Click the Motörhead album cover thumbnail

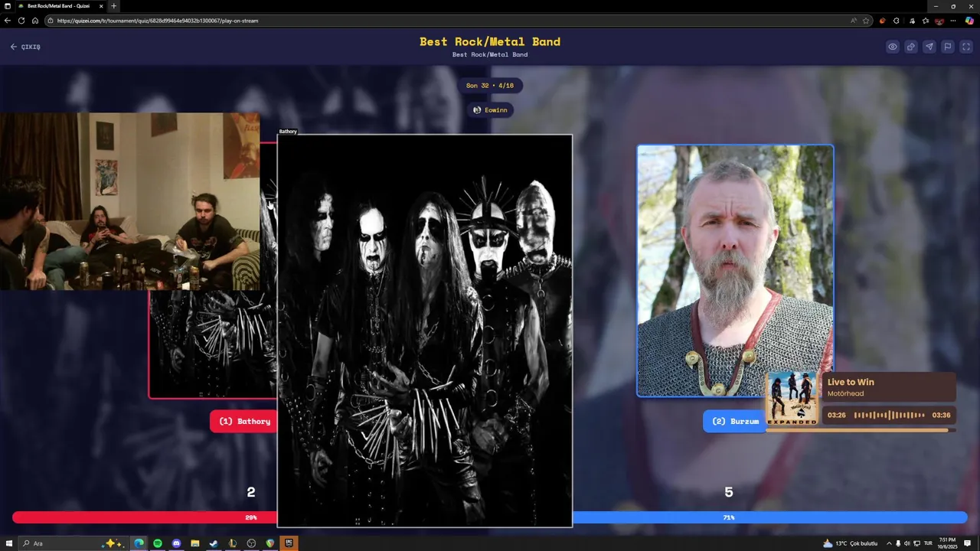792,398
